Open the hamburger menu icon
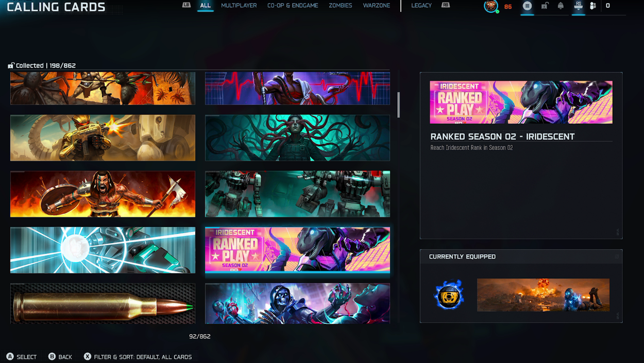Viewport: 644px width, 363px height. pyautogui.click(x=527, y=6)
